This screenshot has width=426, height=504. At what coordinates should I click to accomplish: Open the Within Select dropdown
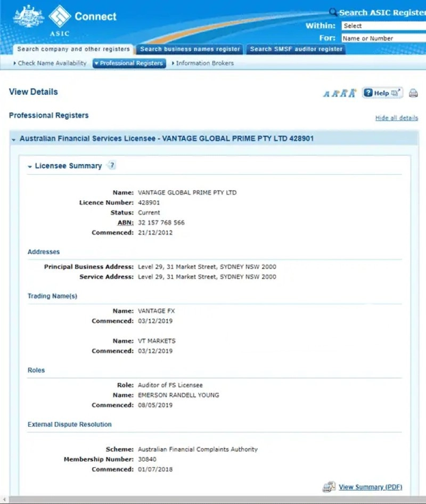383,26
